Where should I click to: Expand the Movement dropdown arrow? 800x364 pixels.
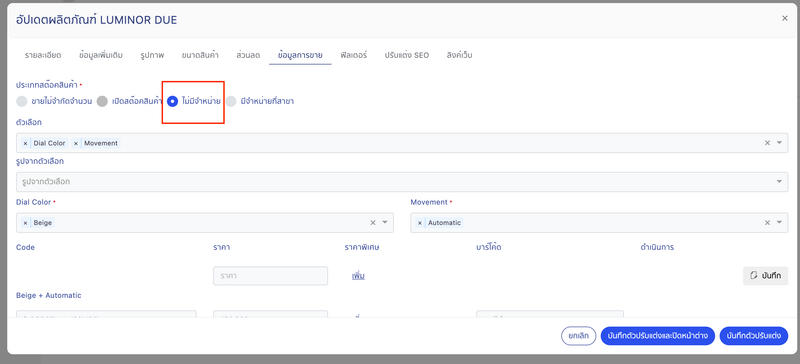pyautogui.click(x=779, y=223)
